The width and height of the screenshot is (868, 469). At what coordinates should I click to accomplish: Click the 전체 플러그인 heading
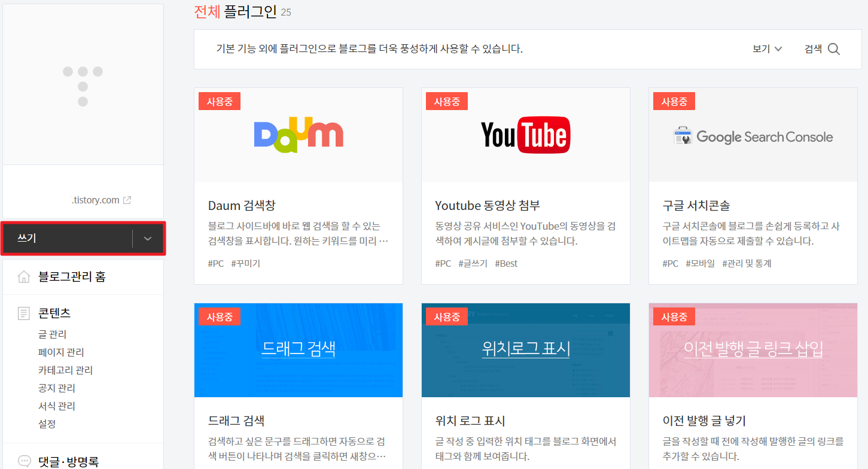(x=236, y=11)
